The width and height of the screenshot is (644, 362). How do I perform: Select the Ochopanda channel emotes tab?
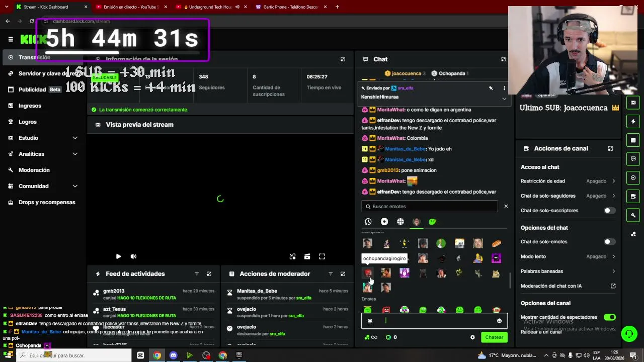[x=417, y=222]
